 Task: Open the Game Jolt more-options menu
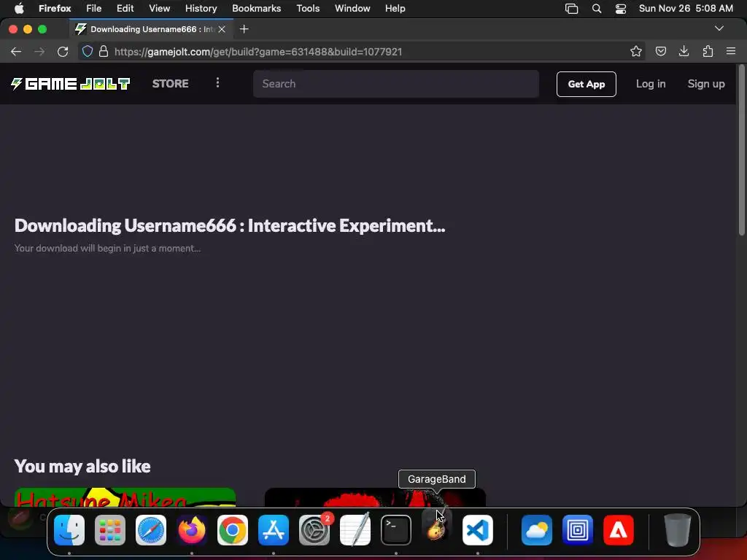coord(217,83)
